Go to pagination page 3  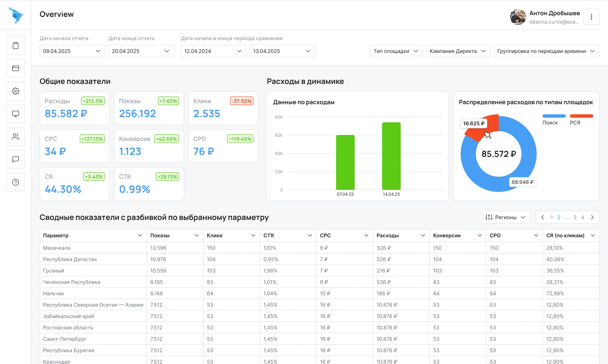pos(575,217)
